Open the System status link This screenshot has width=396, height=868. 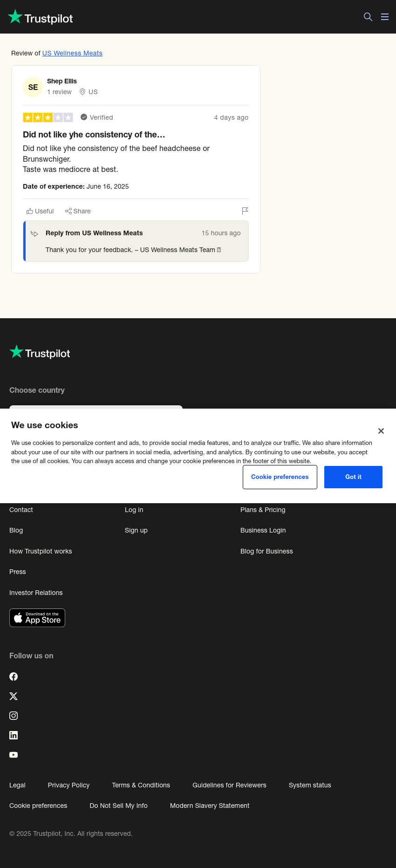[x=310, y=785]
